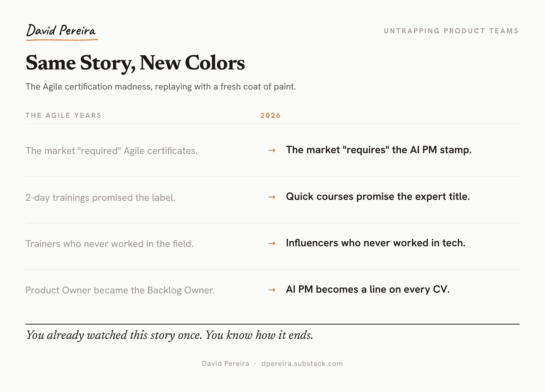Click the David Pereira handwritten signature logo
Viewport: 545px width, 392px height.
[61, 30]
